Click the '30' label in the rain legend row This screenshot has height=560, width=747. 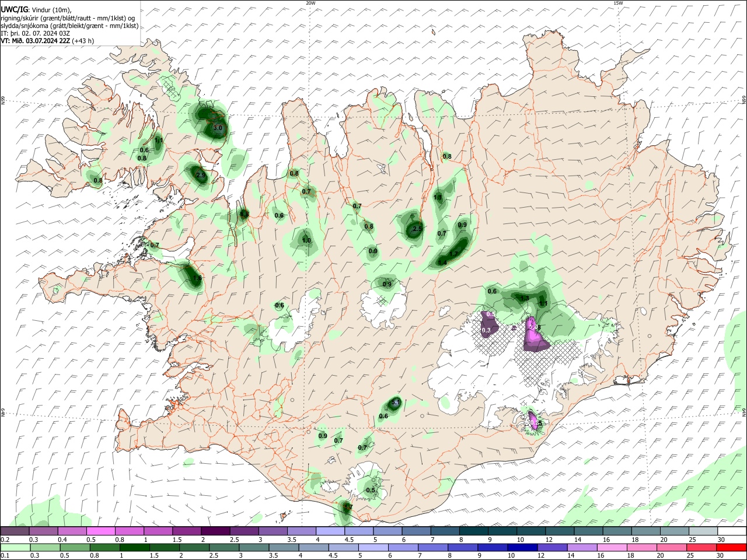click(x=721, y=555)
